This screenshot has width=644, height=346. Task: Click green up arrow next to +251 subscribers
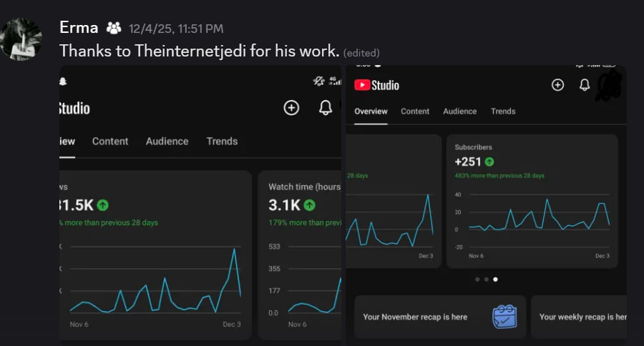[x=489, y=162]
